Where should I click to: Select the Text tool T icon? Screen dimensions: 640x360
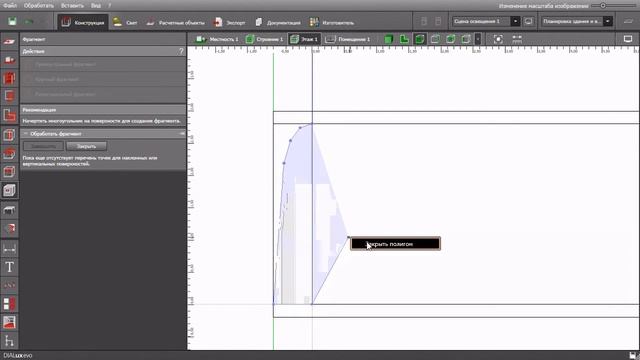coord(9,267)
